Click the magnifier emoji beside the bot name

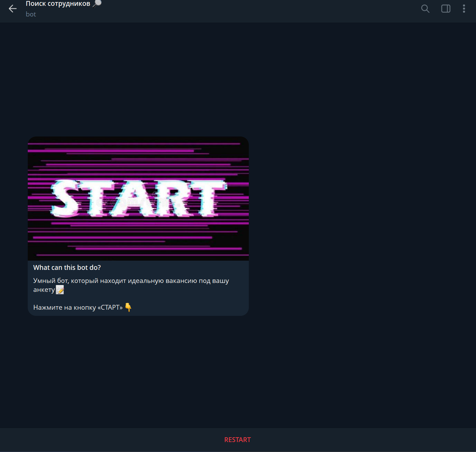(x=97, y=3)
